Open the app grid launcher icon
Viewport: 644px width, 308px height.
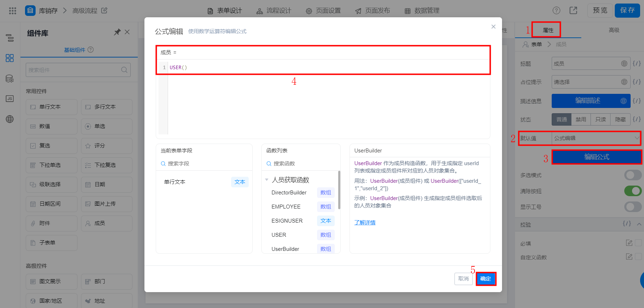click(x=13, y=11)
